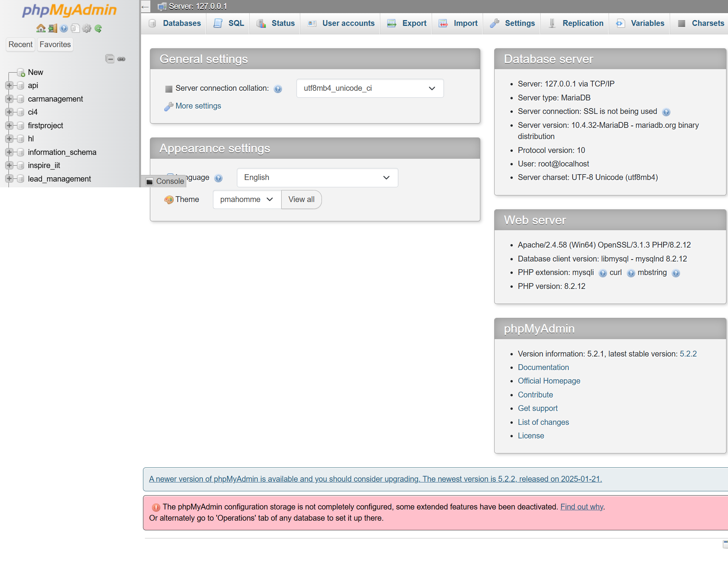Click the log out icon under the logo
The image size is (728, 562).
point(53,28)
